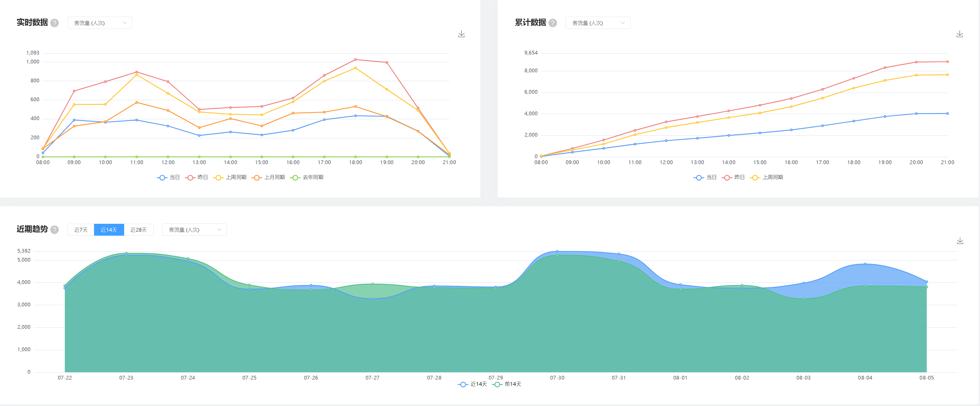Click 昨日 peak point at 18:00
Viewport: 980px width, 406px height.
coord(355,59)
